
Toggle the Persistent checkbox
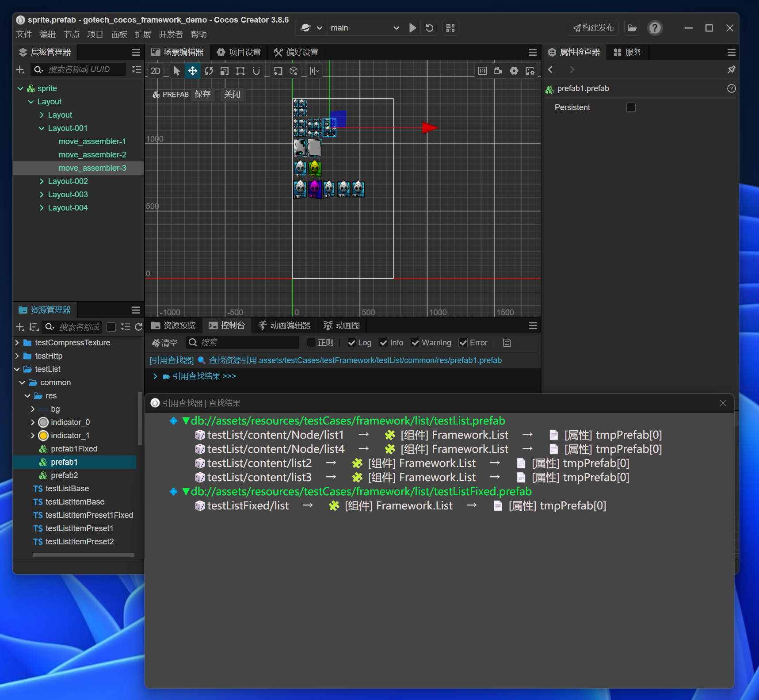[631, 107]
